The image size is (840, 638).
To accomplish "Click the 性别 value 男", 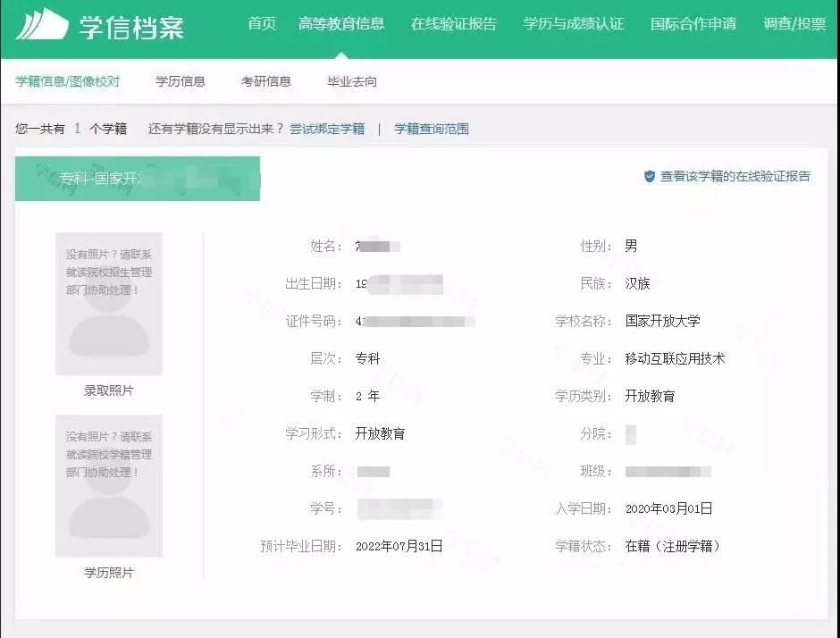I will pos(631,246).
